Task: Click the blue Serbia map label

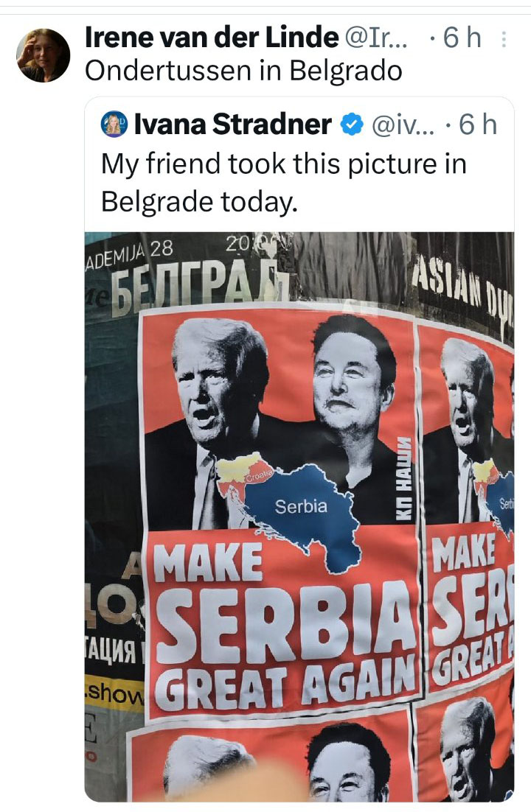Action: 302,506
